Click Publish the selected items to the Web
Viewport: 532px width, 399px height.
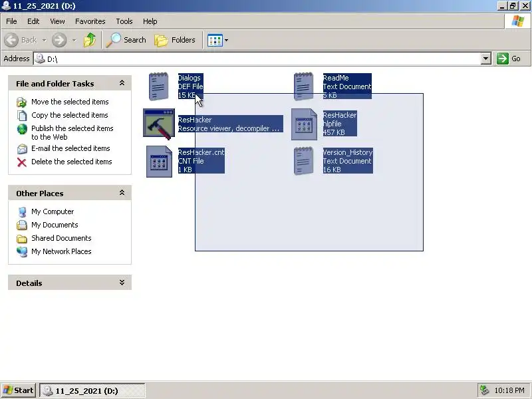point(72,132)
